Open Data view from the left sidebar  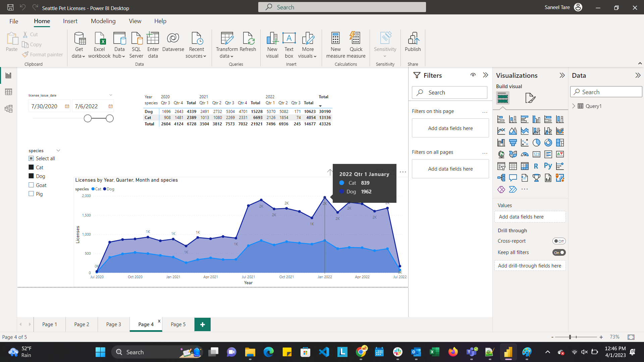coord(8,92)
